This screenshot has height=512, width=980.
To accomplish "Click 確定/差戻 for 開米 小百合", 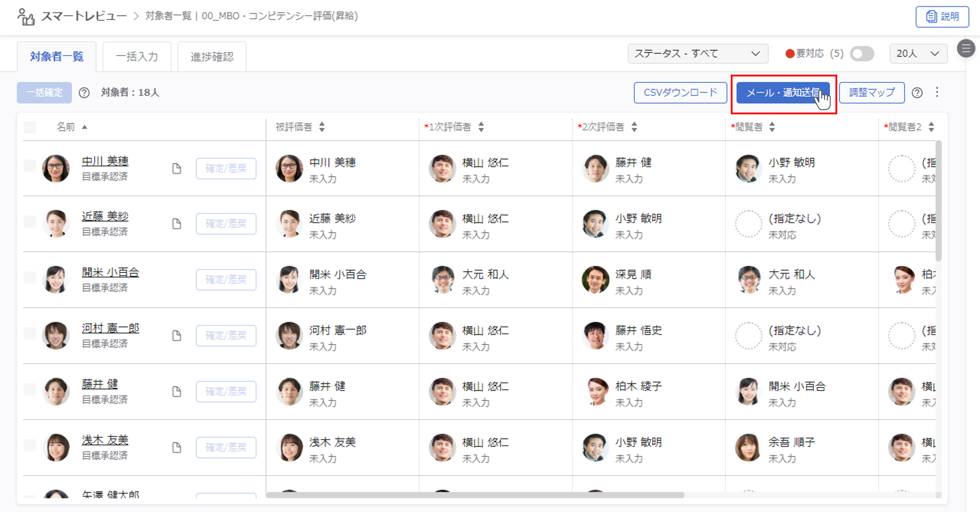I will (x=226, y=280).
